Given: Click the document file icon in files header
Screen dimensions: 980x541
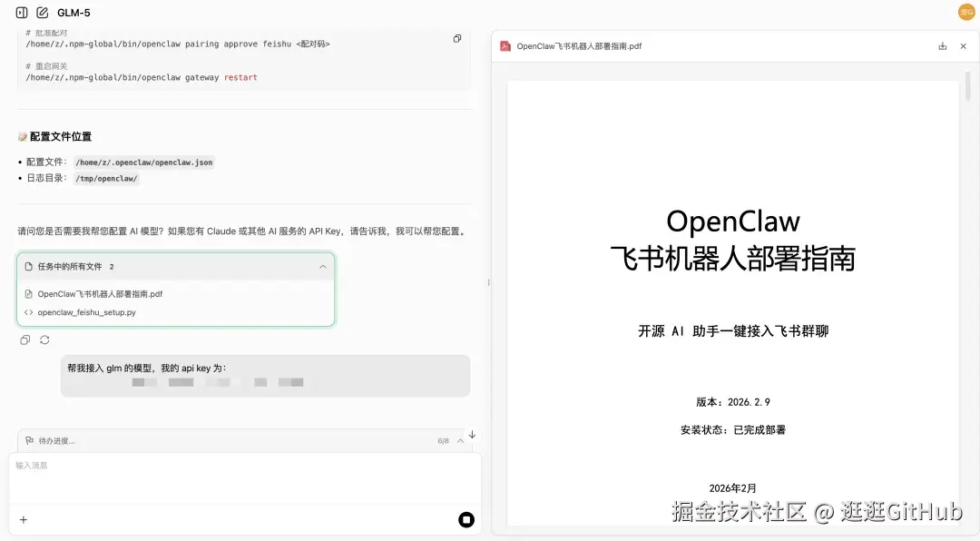Looking at the screenshot, I should point(29,267).
